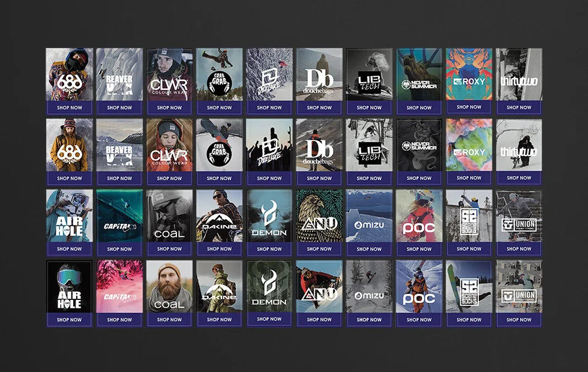Select Beaver Wax logo on steep snowy face
The height and width of the screenshot is (372, 588).
pos(119,85)
